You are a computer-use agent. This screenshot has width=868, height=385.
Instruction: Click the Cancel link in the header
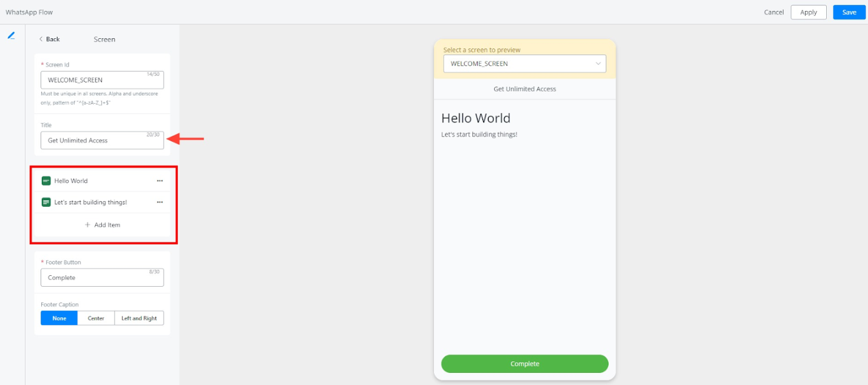(773, 12)
